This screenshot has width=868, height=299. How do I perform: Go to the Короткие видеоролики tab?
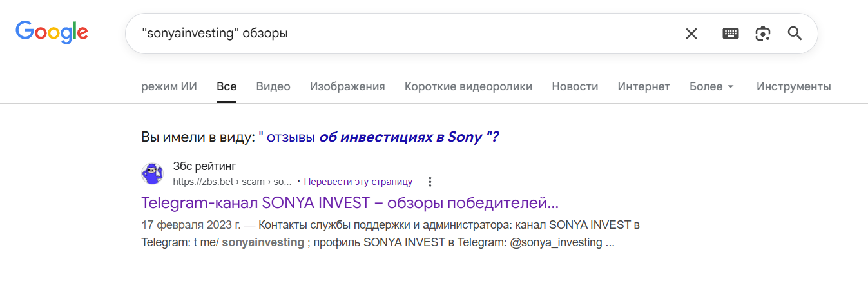point(468,86)
